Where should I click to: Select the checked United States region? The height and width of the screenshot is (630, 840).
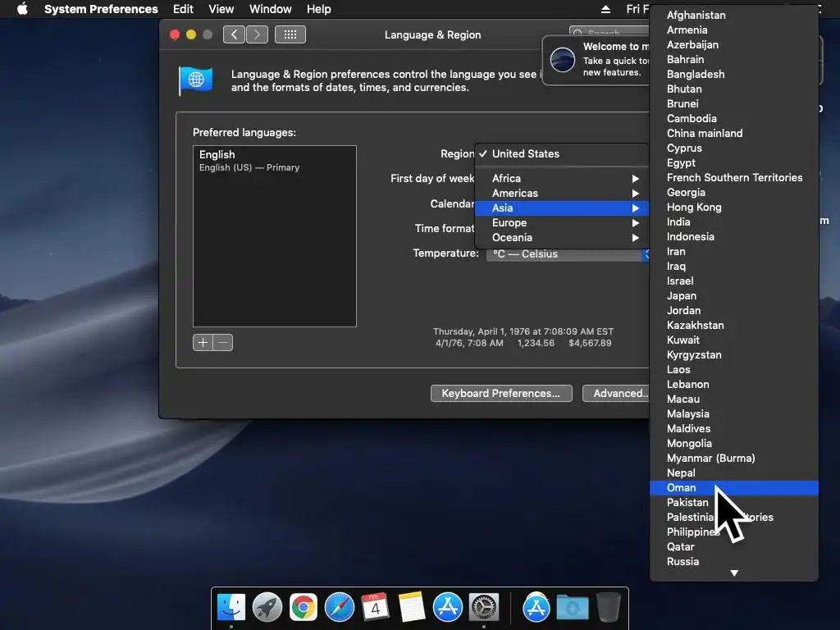pyautogui.click(x=561, y=153)
